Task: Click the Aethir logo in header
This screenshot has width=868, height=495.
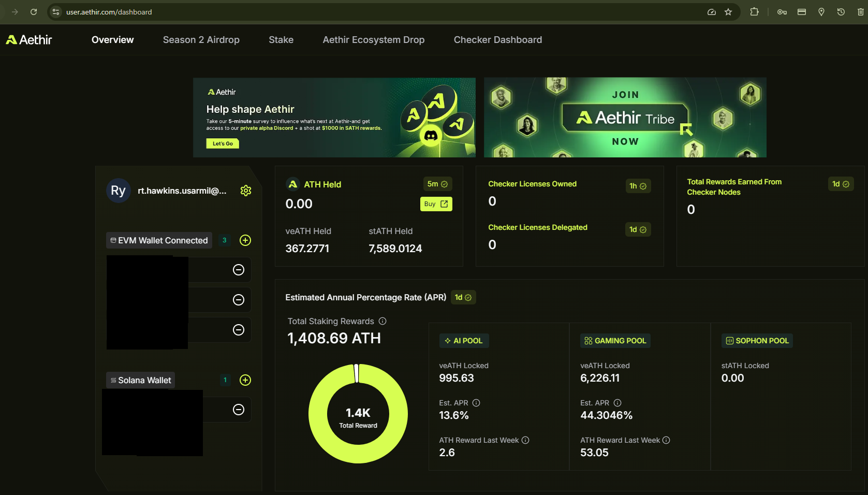Action: [x=29, y=40]
